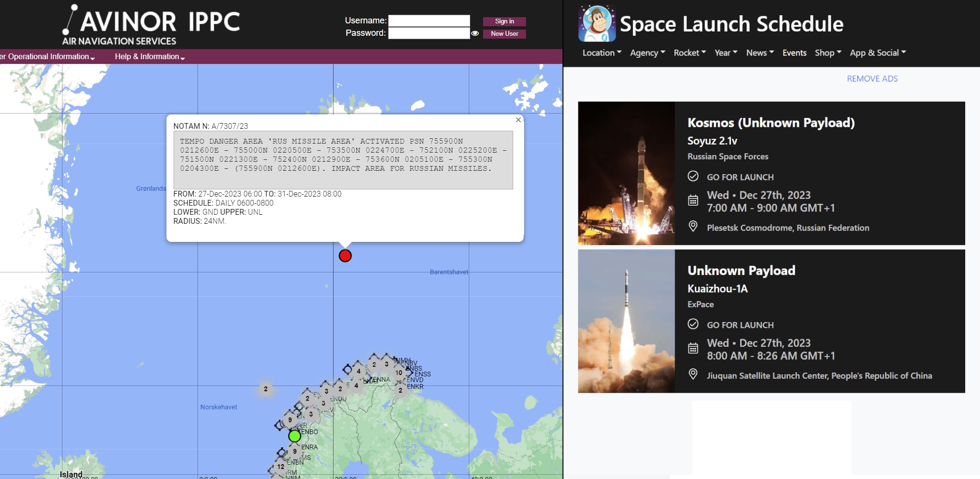Click the Avinor IPPC logo
The image size is (980, 479).
point(152,26)
